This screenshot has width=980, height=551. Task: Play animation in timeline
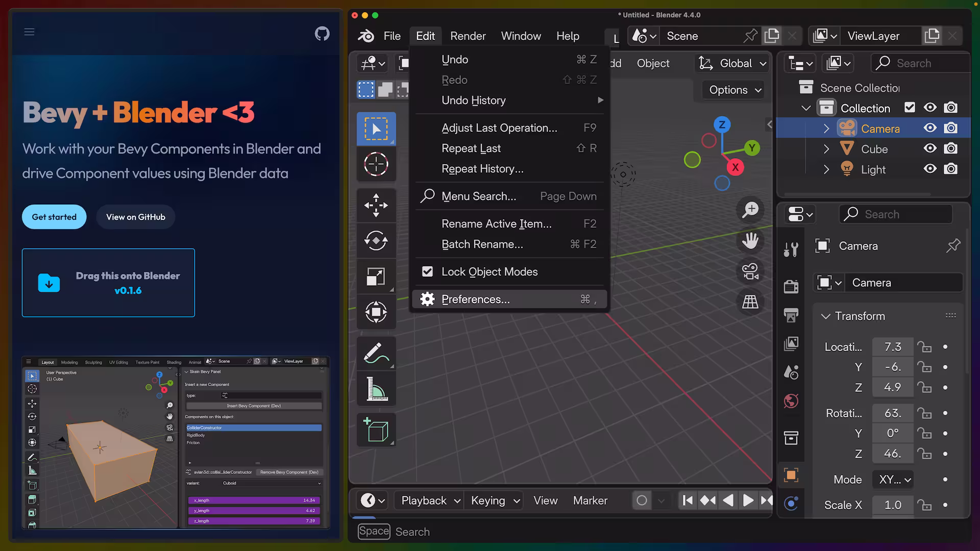(x=748, y=500)
